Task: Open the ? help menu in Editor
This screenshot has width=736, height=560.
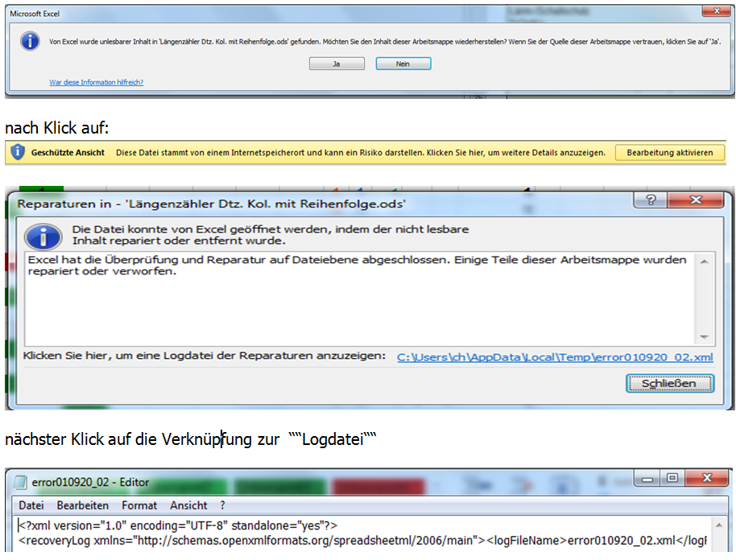Action: pos(222,505)
